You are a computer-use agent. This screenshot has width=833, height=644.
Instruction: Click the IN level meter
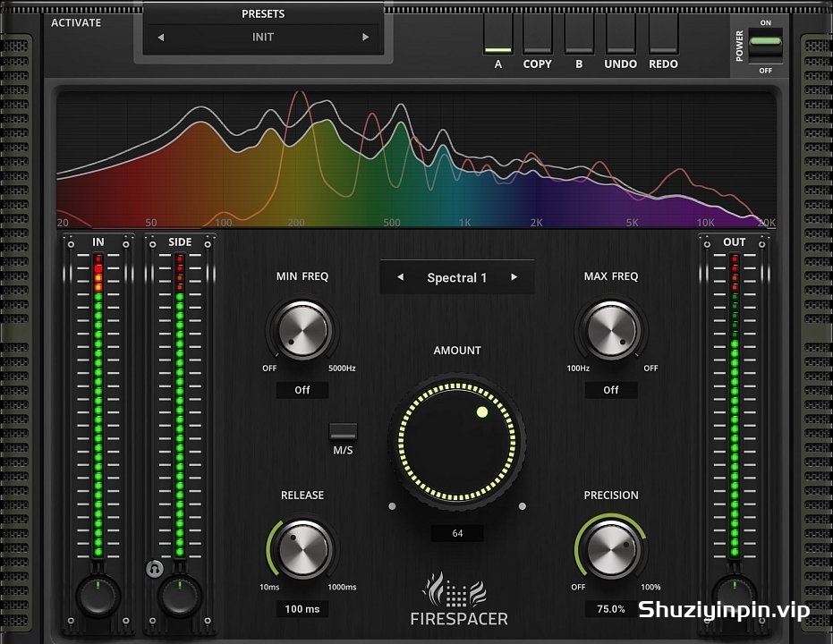pos(98,406)
